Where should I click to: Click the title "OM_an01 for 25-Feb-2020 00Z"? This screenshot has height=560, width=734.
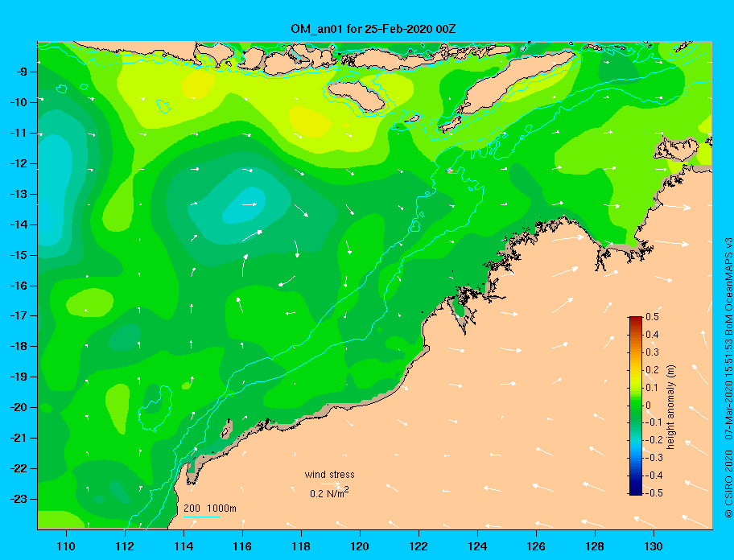373,29
